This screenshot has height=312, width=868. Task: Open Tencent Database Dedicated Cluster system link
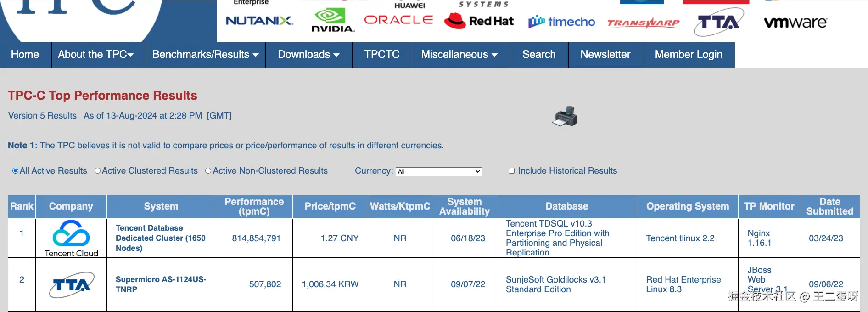tap(161, 238)
